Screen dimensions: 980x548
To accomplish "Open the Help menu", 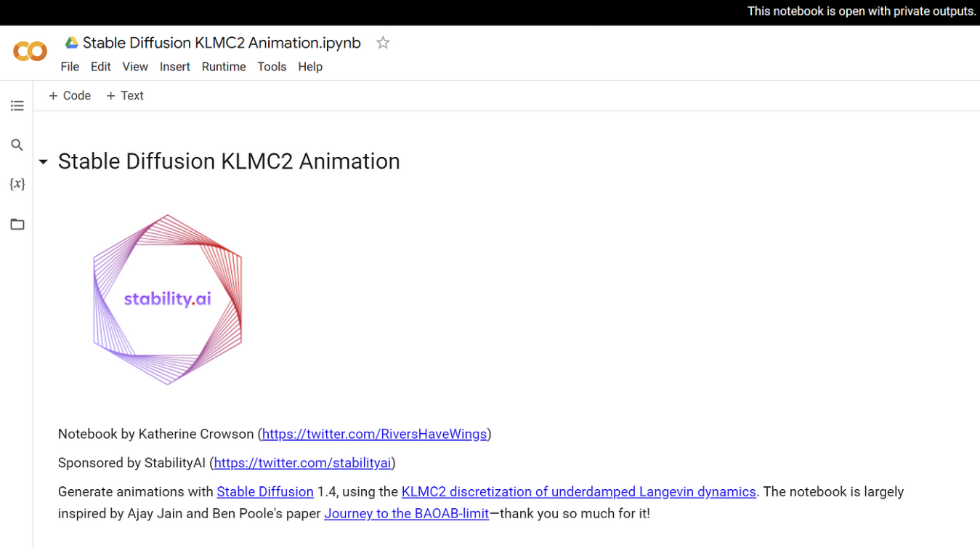I will coord(310,67).
